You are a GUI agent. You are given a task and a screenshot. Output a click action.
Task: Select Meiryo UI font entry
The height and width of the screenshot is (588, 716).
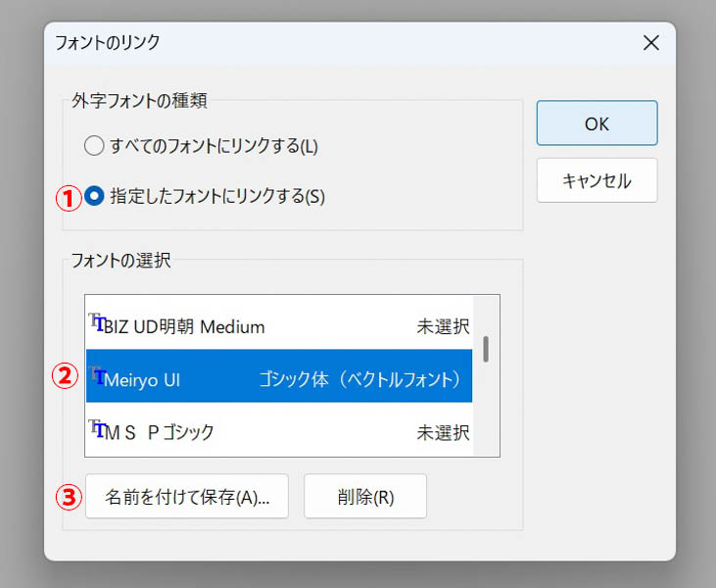point(279,376)
